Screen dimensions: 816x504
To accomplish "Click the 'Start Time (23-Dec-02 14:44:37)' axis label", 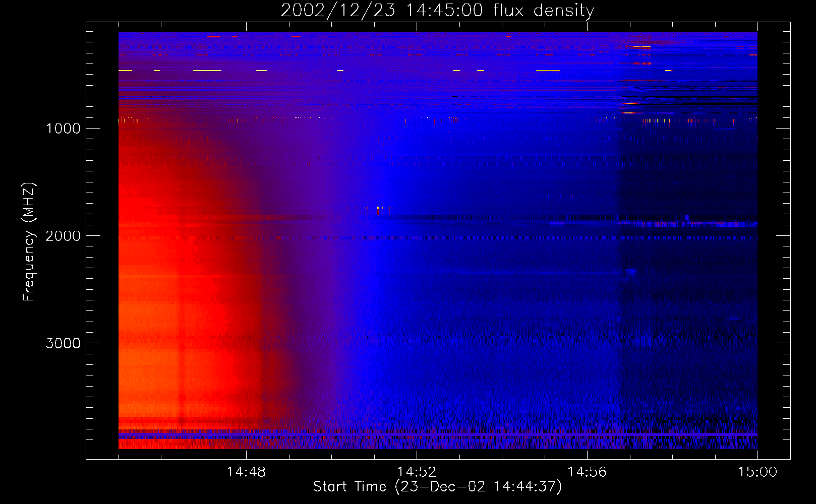I will pos(437,486).
